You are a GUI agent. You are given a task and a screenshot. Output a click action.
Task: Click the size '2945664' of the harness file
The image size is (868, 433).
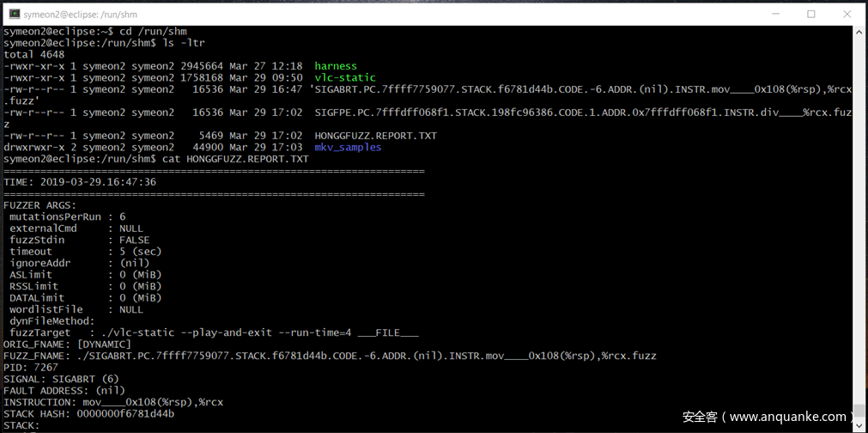click(x=202, y=66)
